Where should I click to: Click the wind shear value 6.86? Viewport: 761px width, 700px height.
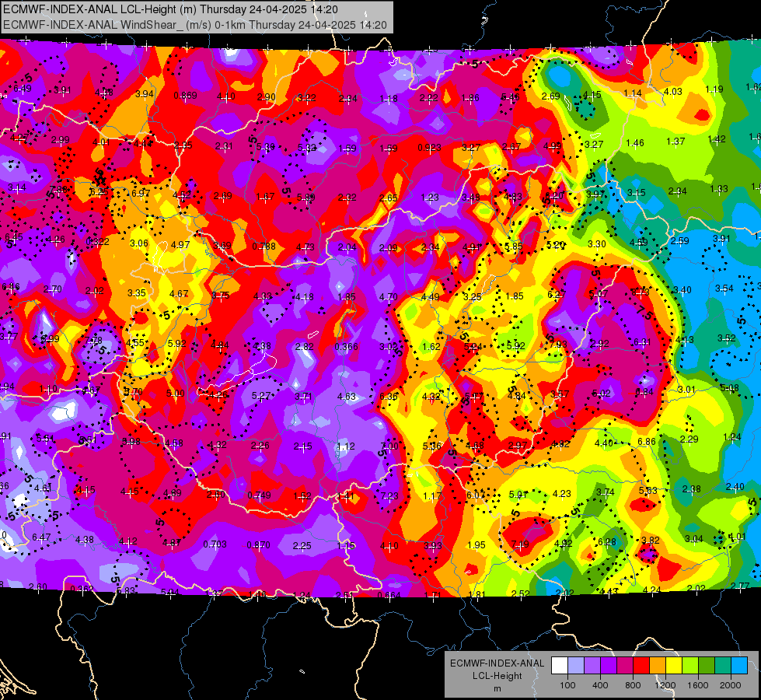click(x=647, y=442)
